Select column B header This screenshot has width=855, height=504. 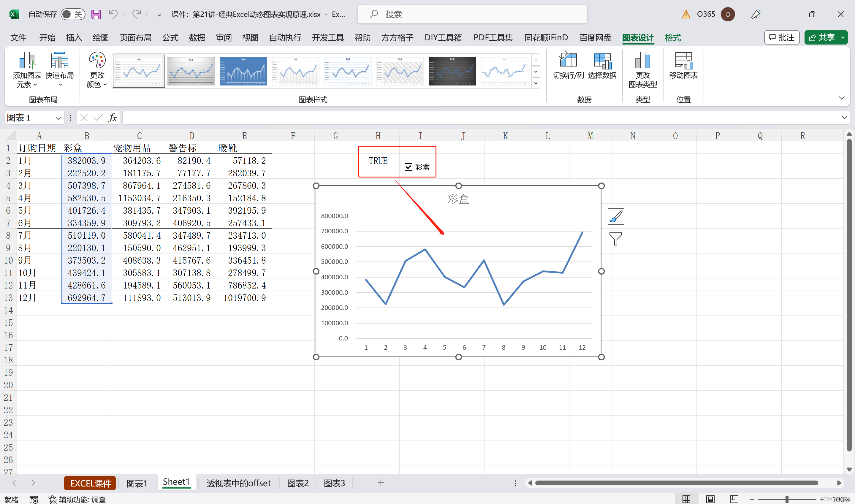pos(87,136)
